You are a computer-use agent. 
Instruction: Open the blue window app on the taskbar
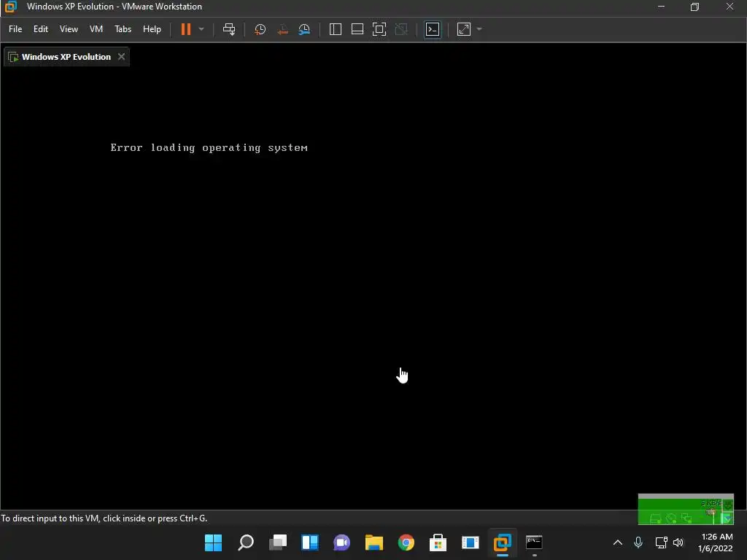471,542
